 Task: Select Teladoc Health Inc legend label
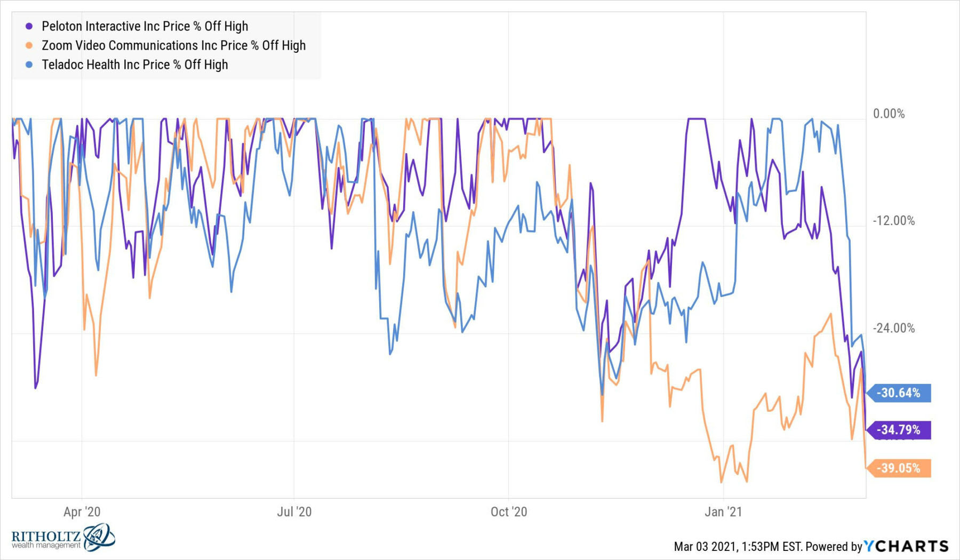click(x=134, y=65)
